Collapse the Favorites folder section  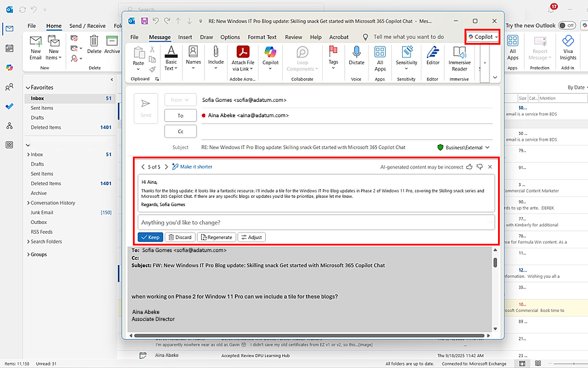[x=28, y=88]
